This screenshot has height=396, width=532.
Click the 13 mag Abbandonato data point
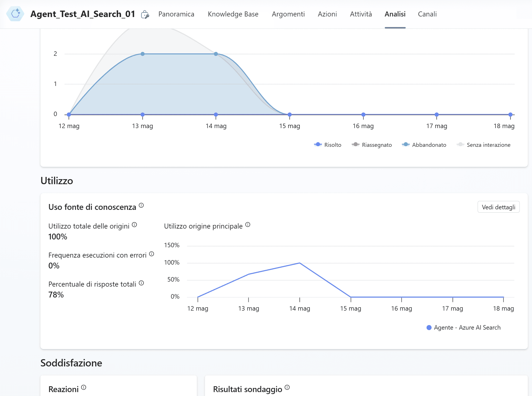[x=142, y=54]
